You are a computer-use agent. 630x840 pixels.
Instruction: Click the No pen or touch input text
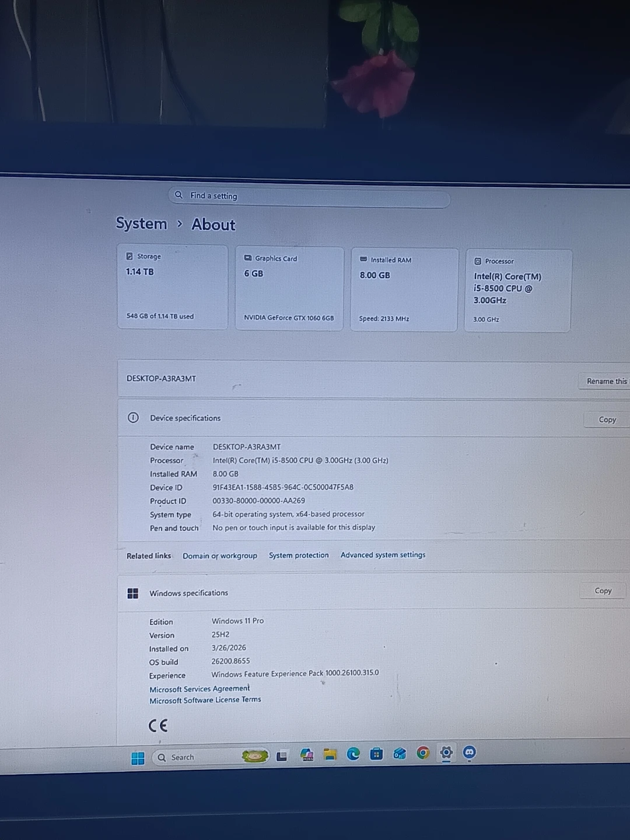coord(294,527)
